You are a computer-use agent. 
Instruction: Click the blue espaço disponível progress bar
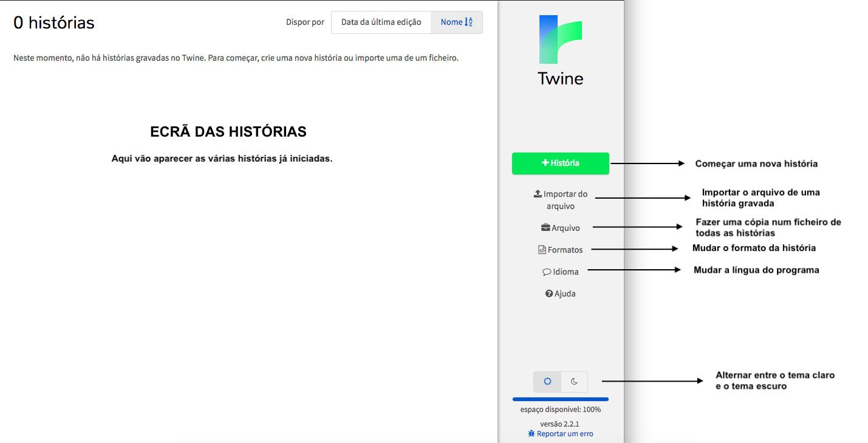(x=560, y=399)
